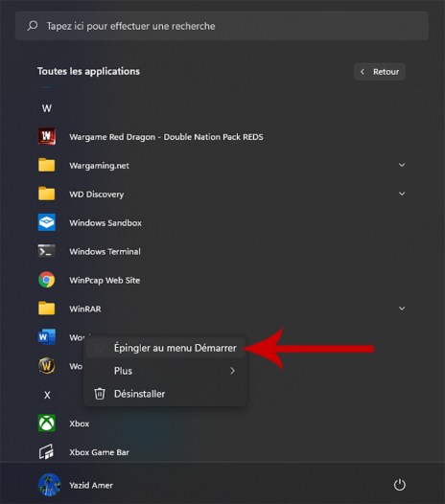Choose Désinstaller from the context menu
The height and width of the screenshot is (504, 445).
pyautogui.click(x=165, y=394)
